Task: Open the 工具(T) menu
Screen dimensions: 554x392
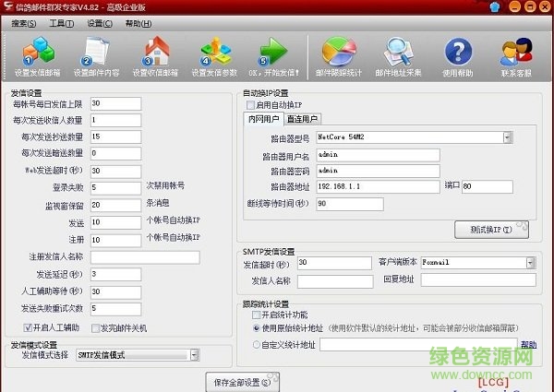Action: [x=61, y=21]
